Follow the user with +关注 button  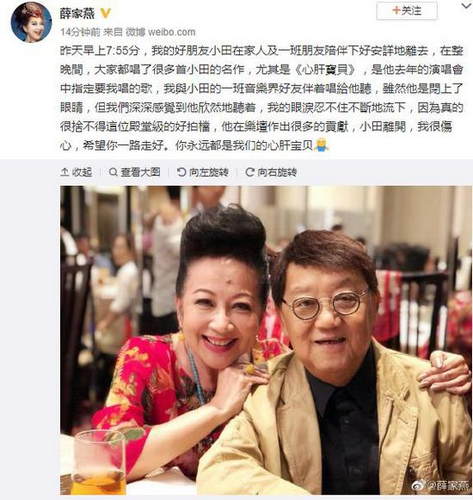pos(406,11)
